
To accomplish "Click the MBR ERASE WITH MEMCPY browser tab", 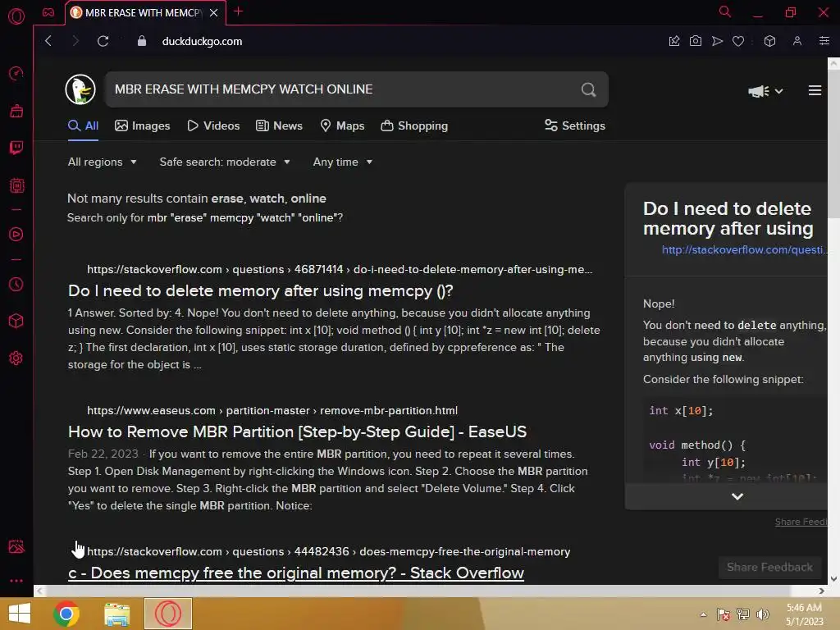I will [144, 12].
